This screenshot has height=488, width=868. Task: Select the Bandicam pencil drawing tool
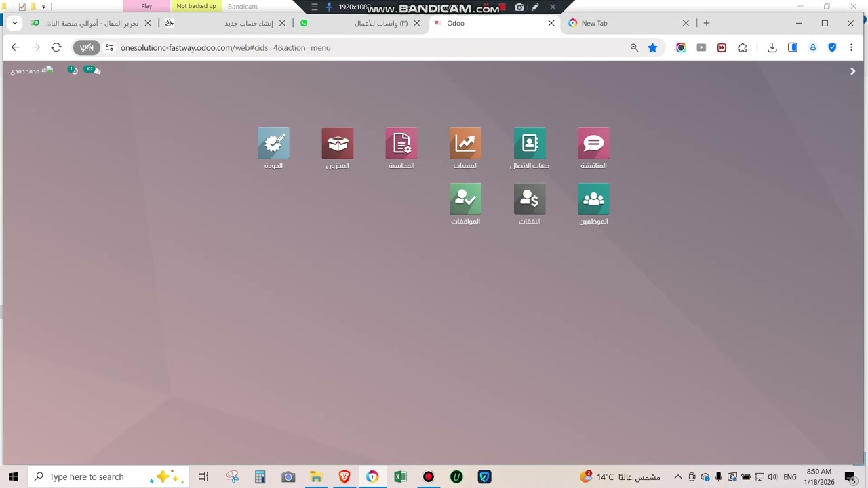point(536,7)
